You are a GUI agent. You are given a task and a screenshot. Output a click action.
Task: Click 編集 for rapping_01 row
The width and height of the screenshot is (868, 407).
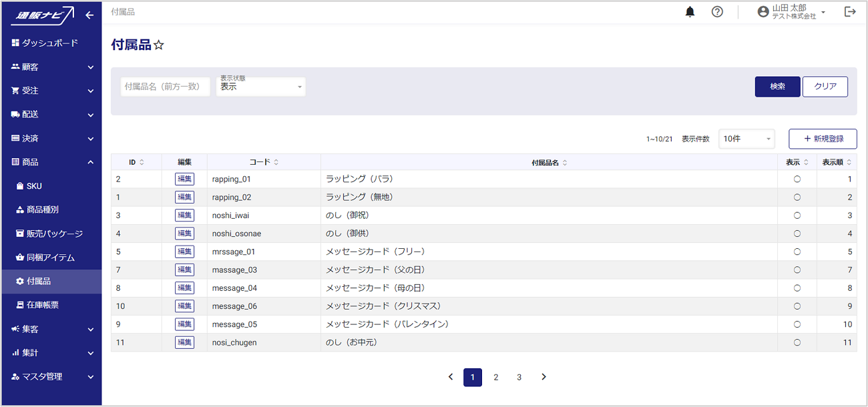click(x=184, y=179)
